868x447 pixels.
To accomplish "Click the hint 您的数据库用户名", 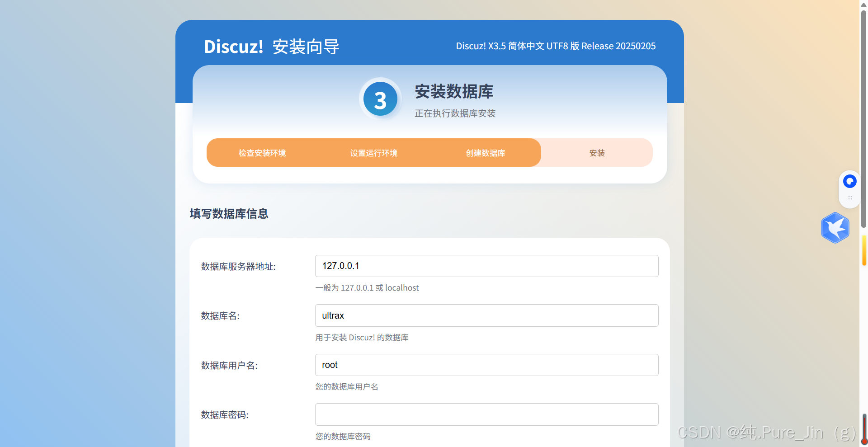I will (347, 387).
